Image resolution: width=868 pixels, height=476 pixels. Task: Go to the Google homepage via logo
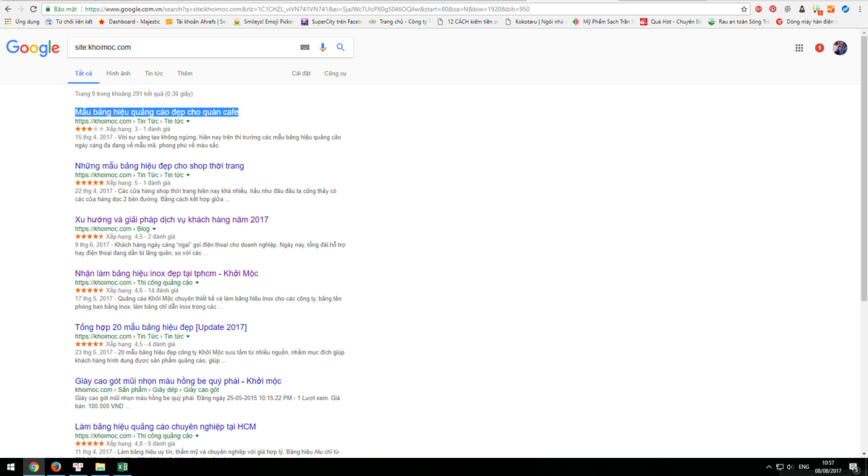pyautogui.click(x=33, y=48)
